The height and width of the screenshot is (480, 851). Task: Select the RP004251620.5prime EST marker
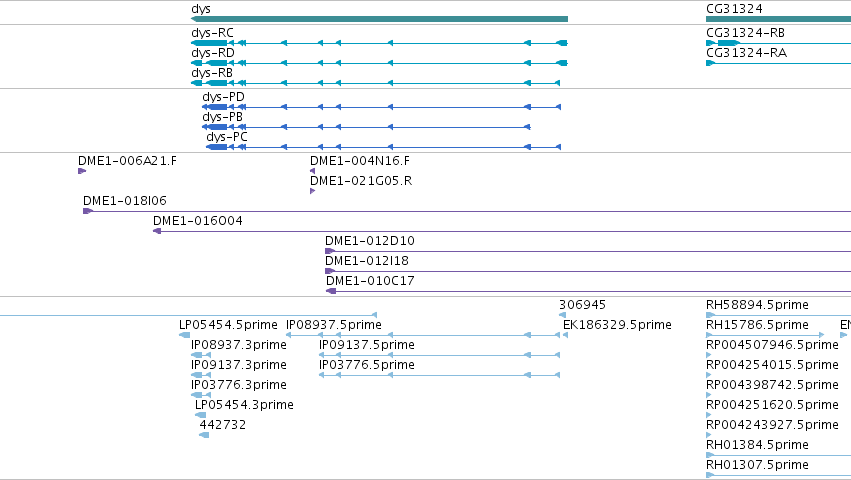(709, 415)
